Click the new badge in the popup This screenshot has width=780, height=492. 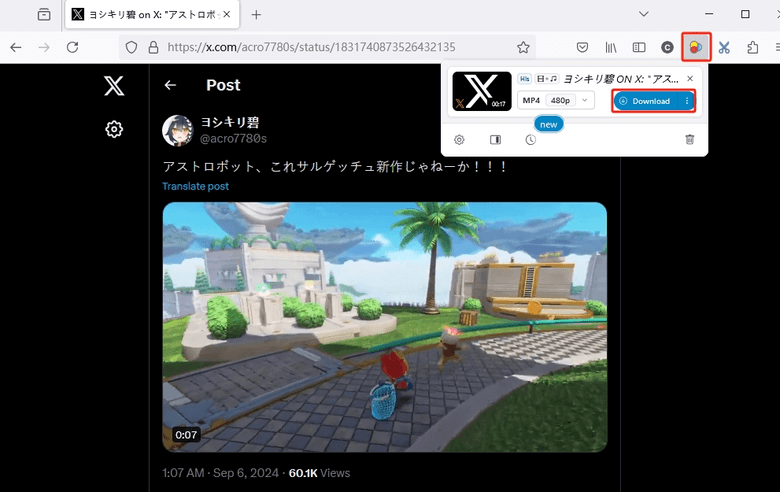pos(549,124)
